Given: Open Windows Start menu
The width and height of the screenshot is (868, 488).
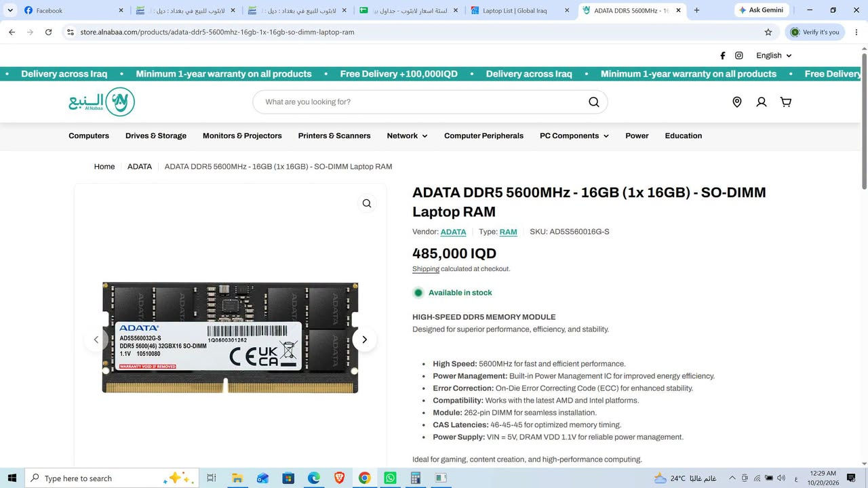Looking at the screenshot, I should tap(12, 478).
